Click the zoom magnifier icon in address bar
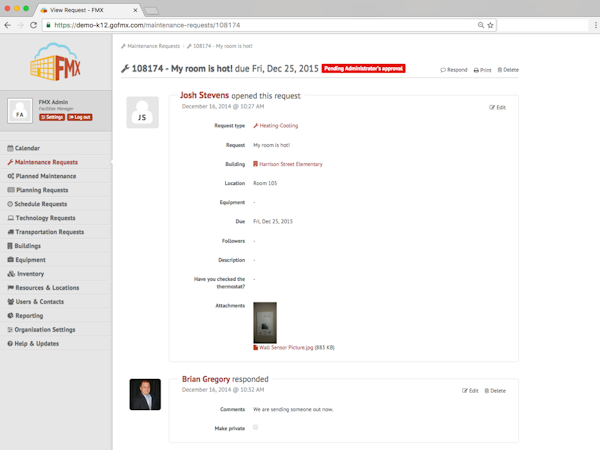 pos(481,25)
